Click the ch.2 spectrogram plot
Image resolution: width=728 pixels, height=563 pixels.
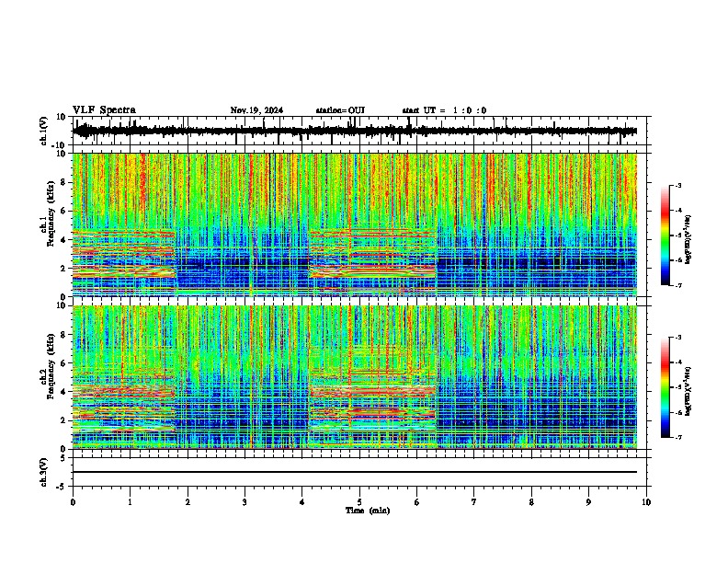pos(355,377)
